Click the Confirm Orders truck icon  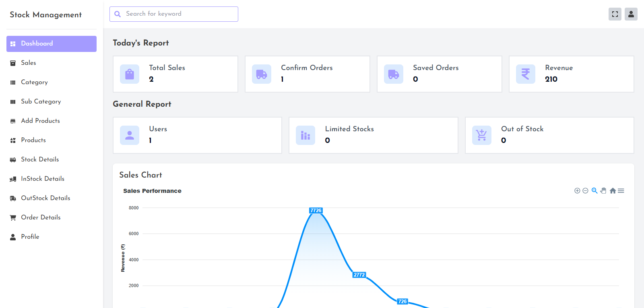pyautogui.click(x=262, y=74)
